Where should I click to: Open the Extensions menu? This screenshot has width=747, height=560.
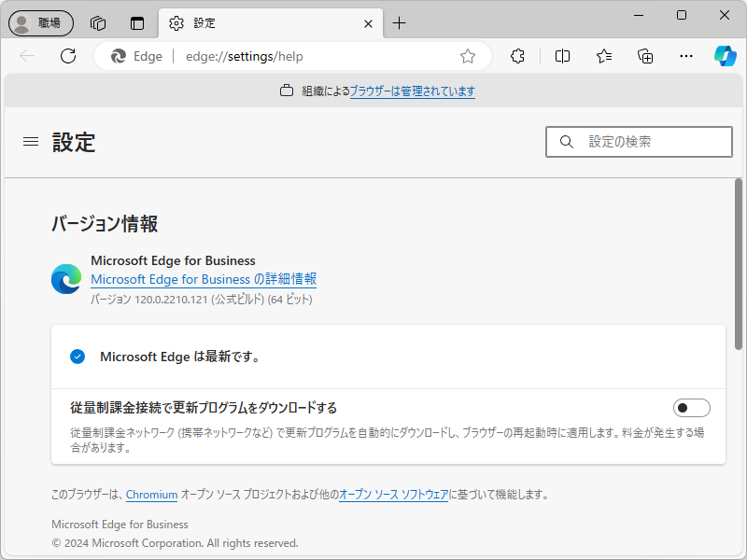[x=516, y=56]
